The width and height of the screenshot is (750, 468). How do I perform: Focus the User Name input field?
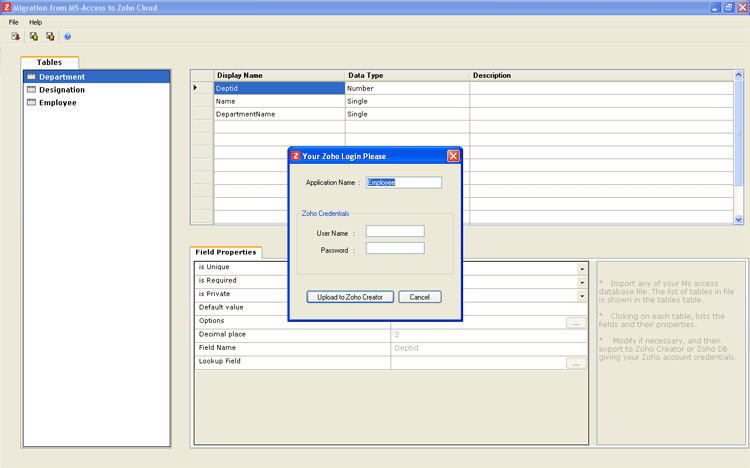(395, 231)
